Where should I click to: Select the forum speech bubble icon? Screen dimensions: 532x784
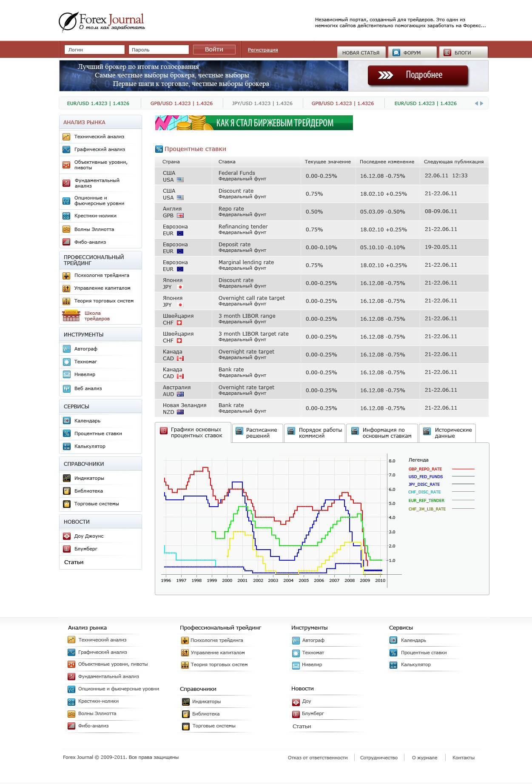point(396,53)
